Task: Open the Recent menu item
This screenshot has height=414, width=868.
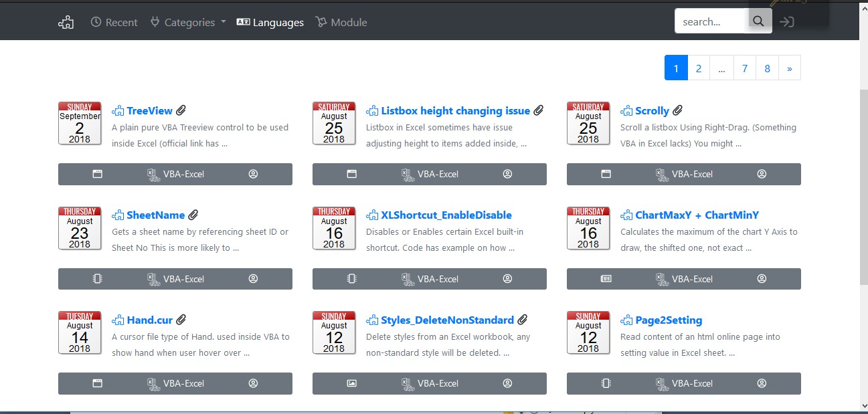Action: tap(114, 22)
